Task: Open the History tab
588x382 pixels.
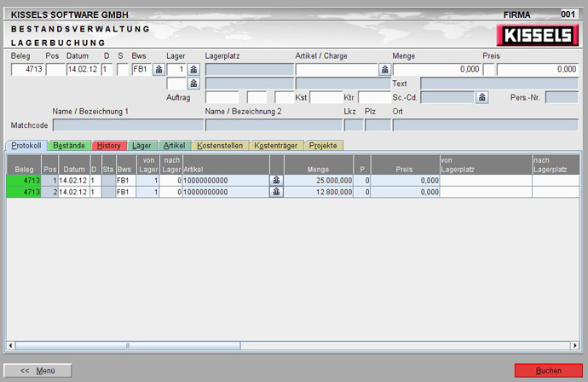Action: click(x=109, y=146)
